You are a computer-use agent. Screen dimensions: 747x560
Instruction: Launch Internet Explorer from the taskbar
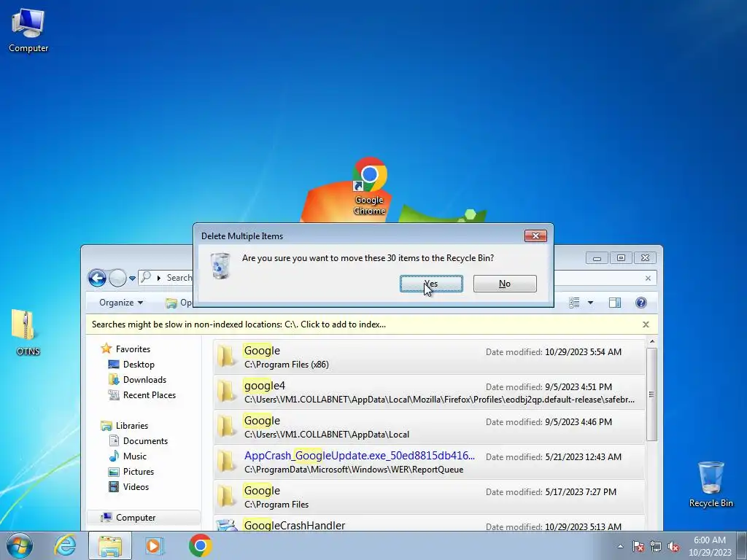pos(65,545)
